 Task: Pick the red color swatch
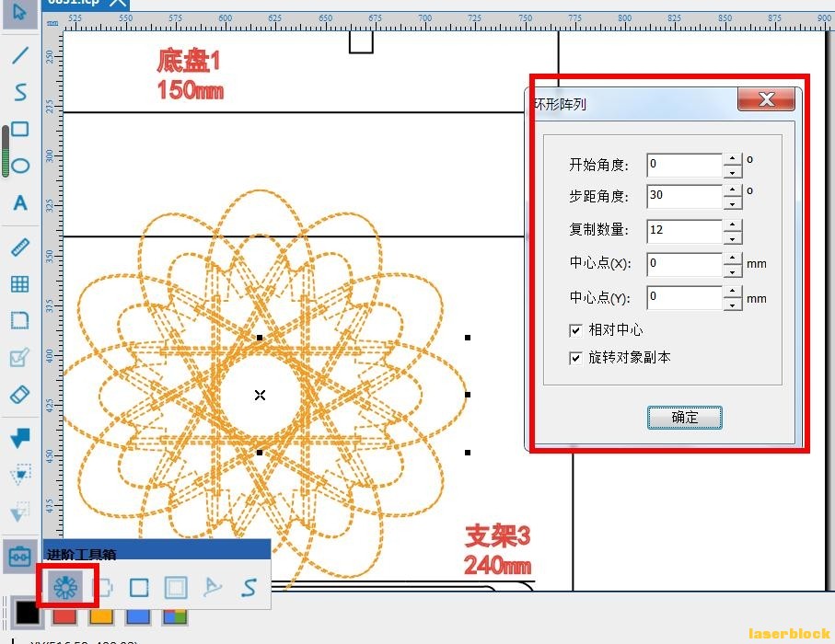[64, 616]
